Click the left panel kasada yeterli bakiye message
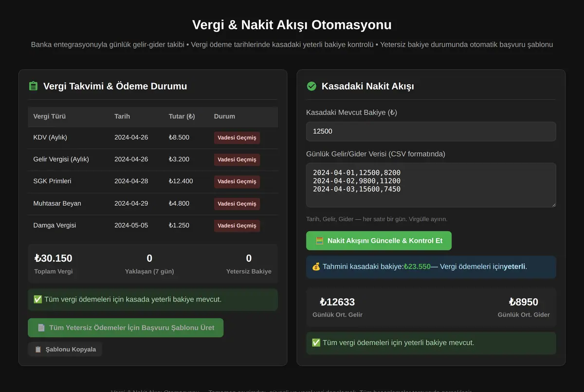 [x=153, y=300]
